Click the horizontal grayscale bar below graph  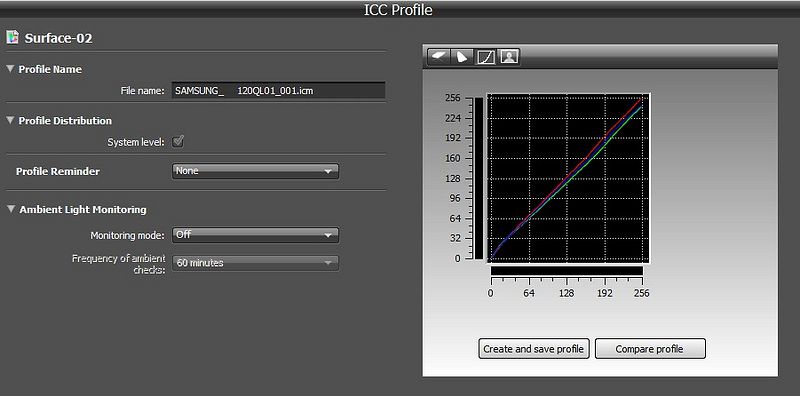point(566,270)
